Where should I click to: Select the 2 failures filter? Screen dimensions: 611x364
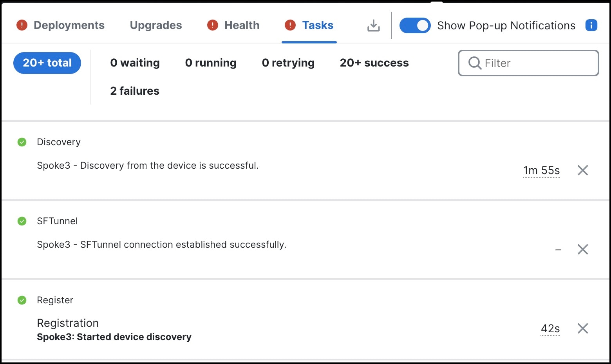point(135,91)
